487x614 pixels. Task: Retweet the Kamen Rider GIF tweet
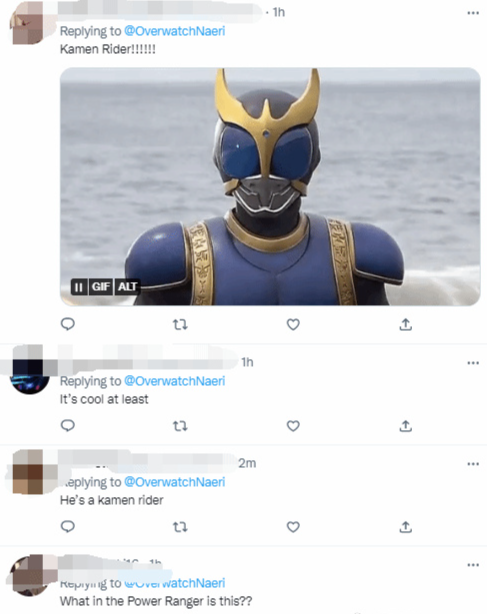point(180,324)
